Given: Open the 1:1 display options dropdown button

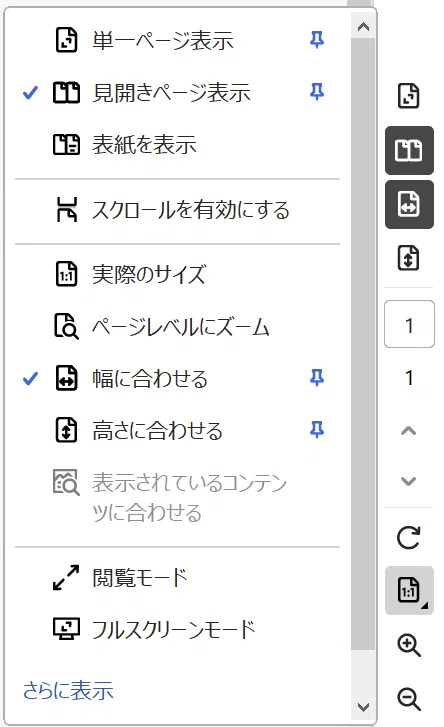Looking at the screenshot, I should pyautogui.click(x=409, y=590).
